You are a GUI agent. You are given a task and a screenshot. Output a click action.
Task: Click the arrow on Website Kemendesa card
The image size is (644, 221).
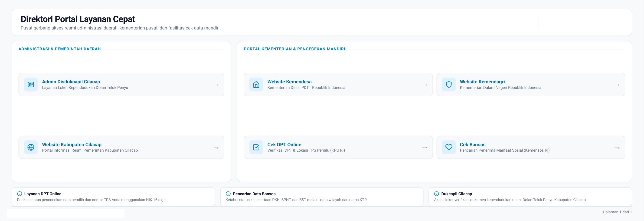click(425, 85)
